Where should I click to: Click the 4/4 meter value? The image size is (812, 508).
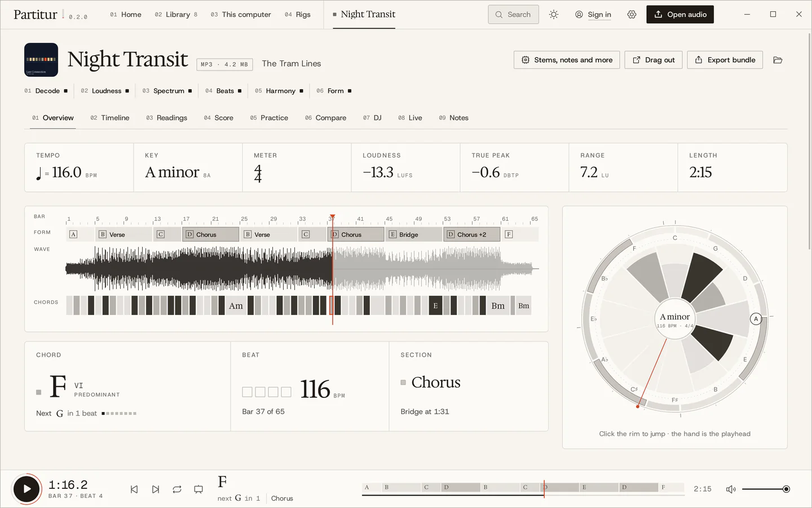(258, 173)
